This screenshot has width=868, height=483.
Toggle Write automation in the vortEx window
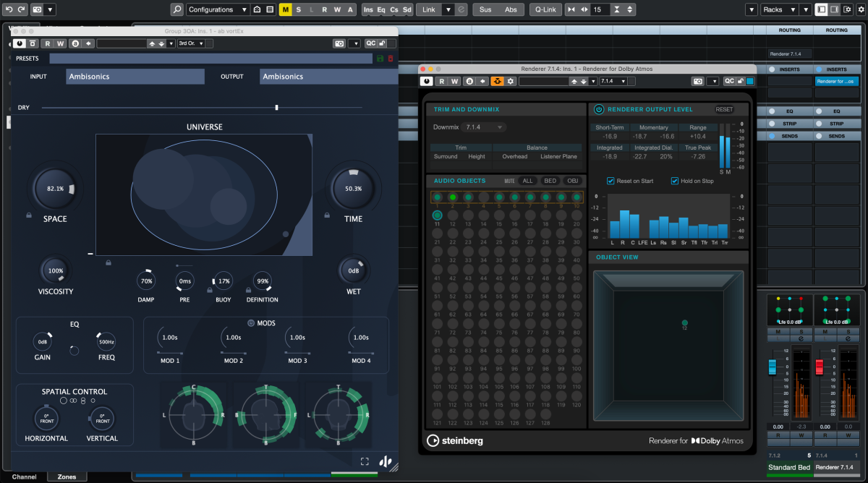tap(60, 43)
